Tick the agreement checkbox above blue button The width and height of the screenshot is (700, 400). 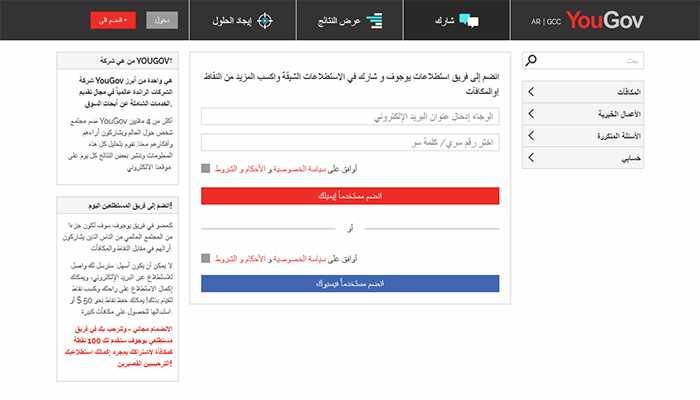pyautogui.click(x=205, y=258)
